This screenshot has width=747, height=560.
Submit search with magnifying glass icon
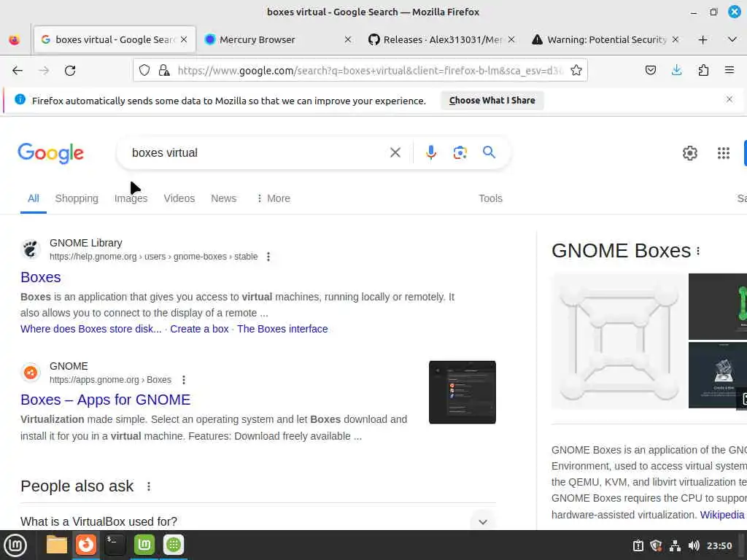tap(489, 152)
